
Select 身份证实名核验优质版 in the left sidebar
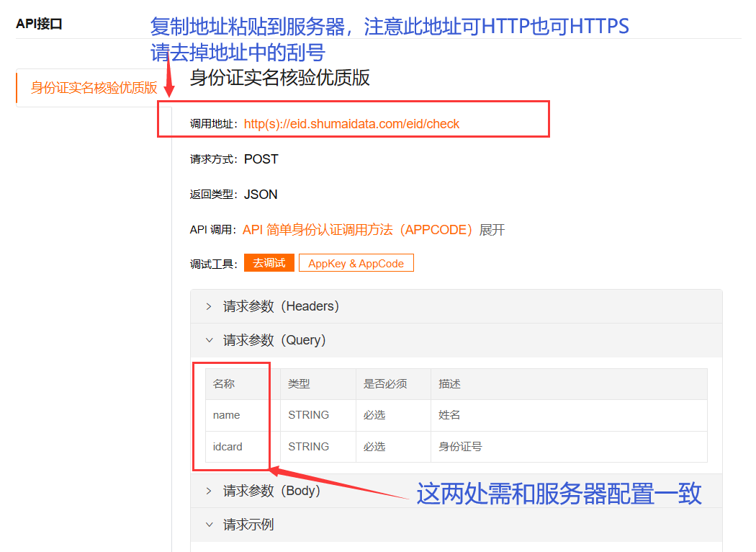coord(94,88)
